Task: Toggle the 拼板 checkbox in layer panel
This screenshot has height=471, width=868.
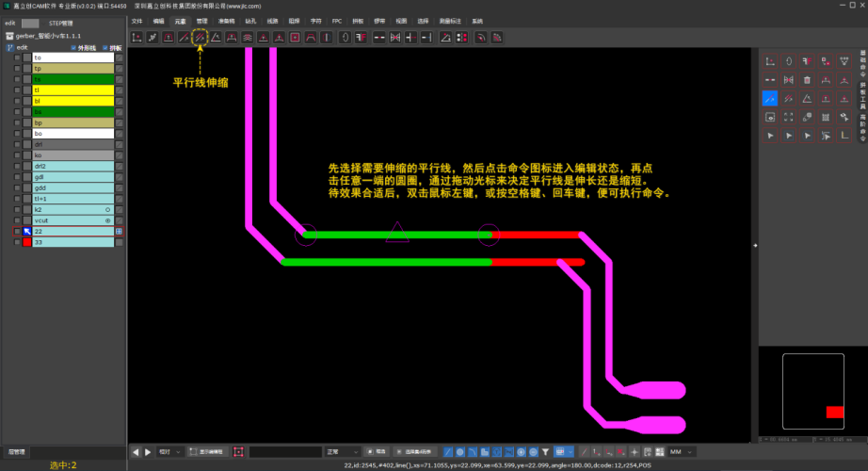Action: tap(105, 48)
